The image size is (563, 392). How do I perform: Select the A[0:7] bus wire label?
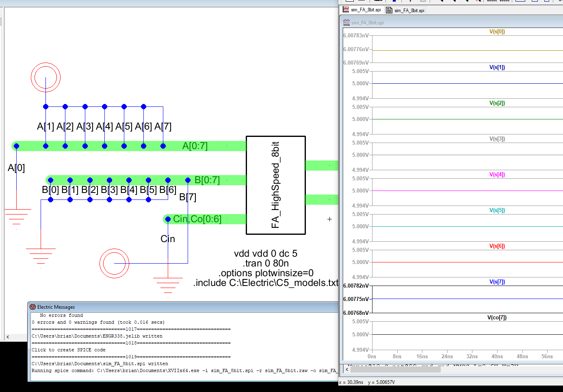[195, 146]
